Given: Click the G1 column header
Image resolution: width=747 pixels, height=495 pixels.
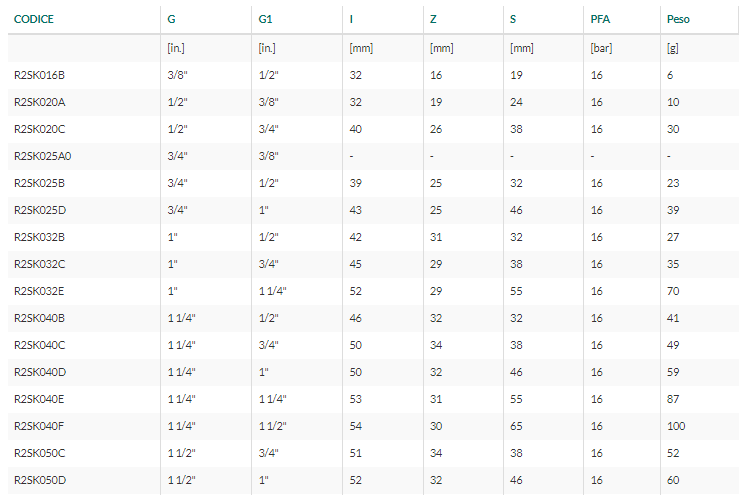Looking at the screenshot, I should [x=265, y=20].
